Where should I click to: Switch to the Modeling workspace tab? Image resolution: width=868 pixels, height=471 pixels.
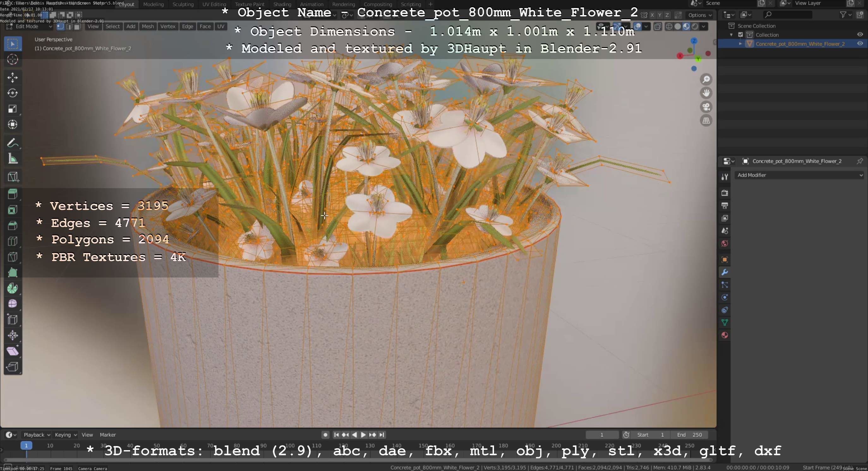[x=153, y=4]
